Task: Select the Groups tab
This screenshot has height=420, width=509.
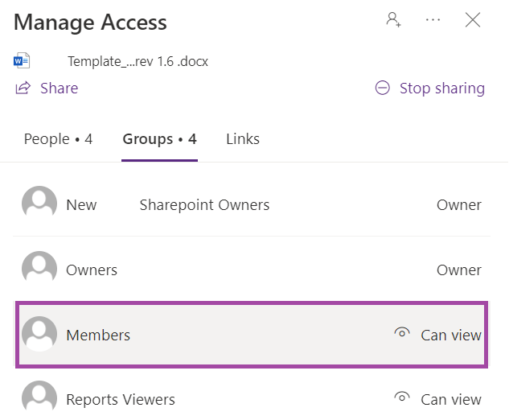Action: pyautogui.click(x=160, y=139)
